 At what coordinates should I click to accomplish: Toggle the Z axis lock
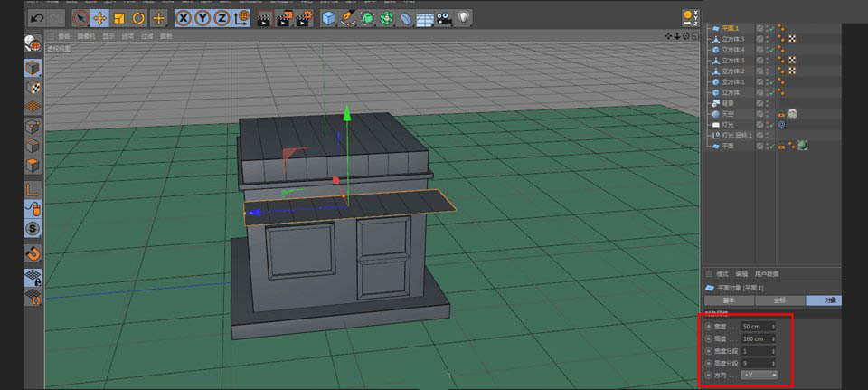click(222, 17)
